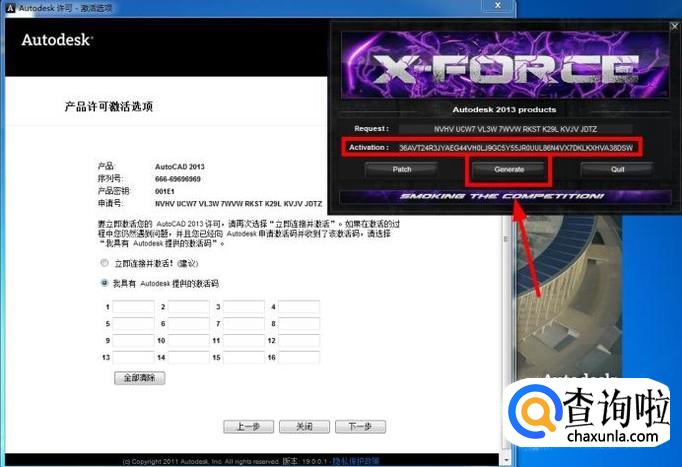Click activation code input box 11
The width and height of the screenshot is (682, 467).
coord(244,340)
